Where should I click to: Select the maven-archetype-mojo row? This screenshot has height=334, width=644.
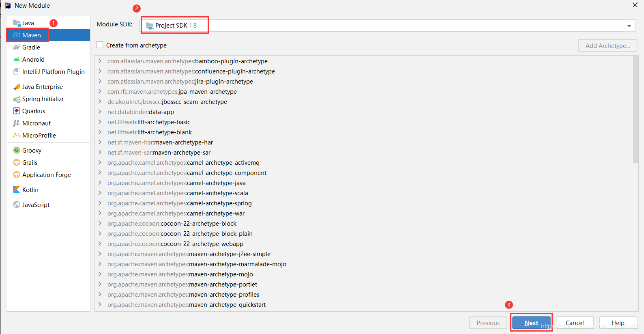coord(364,274)
